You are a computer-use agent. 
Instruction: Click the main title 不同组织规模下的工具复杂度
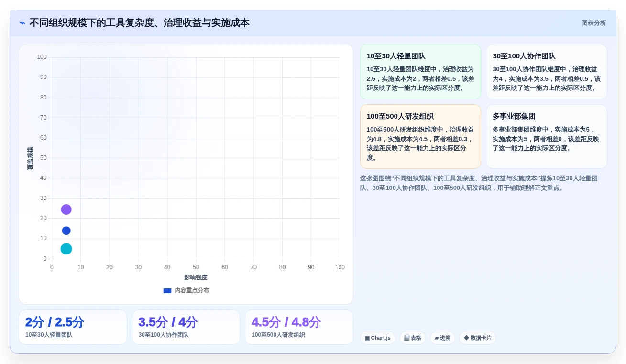[139, 23]
